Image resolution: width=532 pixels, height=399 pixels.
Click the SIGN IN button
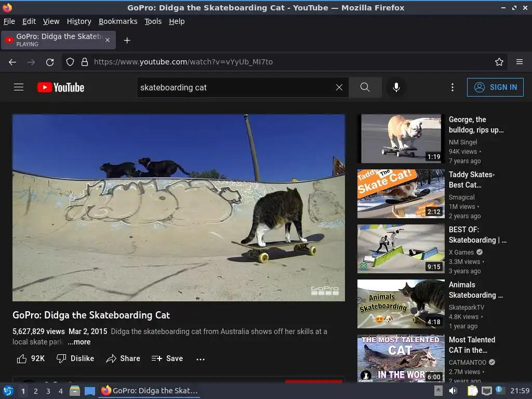[495, 87]
